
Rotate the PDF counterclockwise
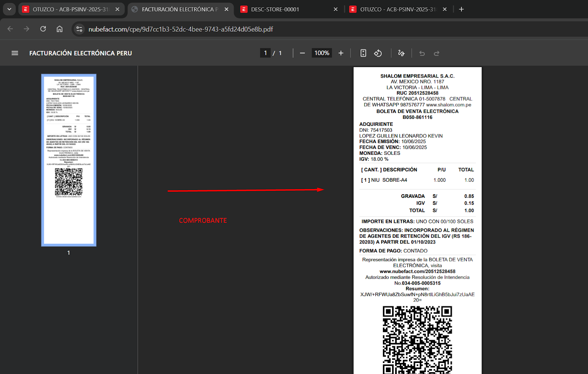pyautogui.click(x=378, y=53)
